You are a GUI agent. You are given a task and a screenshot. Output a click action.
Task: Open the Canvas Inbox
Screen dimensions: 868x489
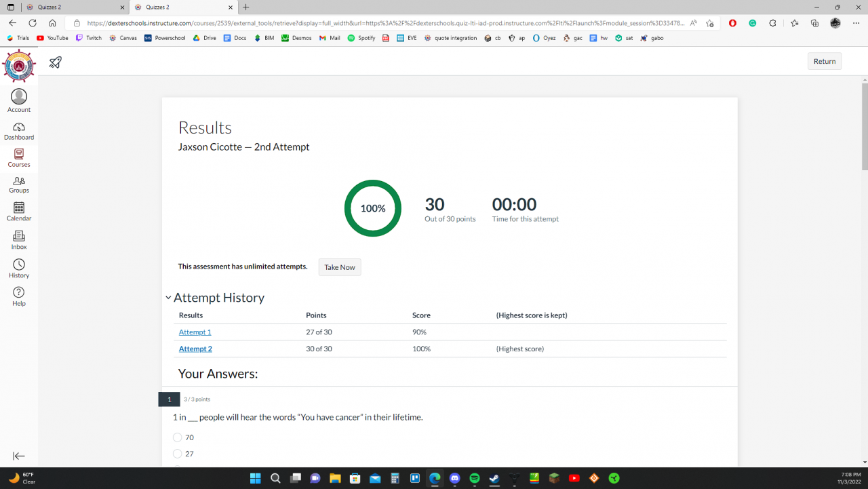coord(19,240)
